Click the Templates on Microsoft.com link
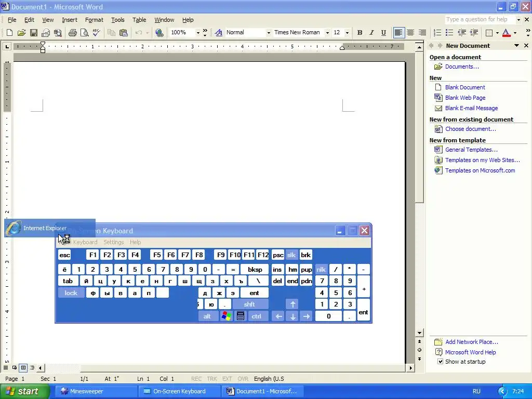The image size is (532, 399). click(x=480, y=170)
